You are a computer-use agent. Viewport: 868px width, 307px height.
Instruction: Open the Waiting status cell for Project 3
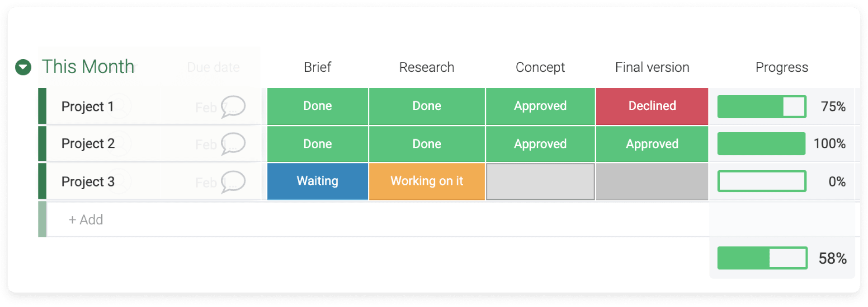317,181
